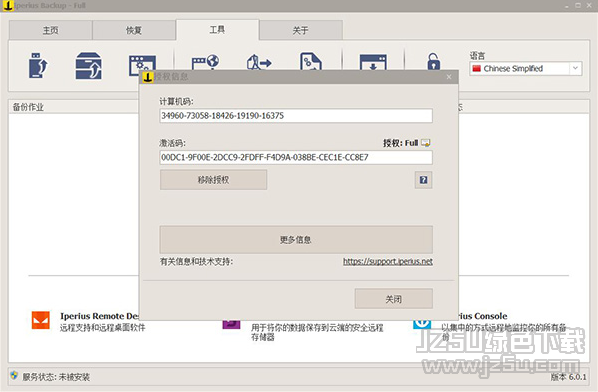
Task: Click the export arrow toolbar icon
Action: point(259,63)
